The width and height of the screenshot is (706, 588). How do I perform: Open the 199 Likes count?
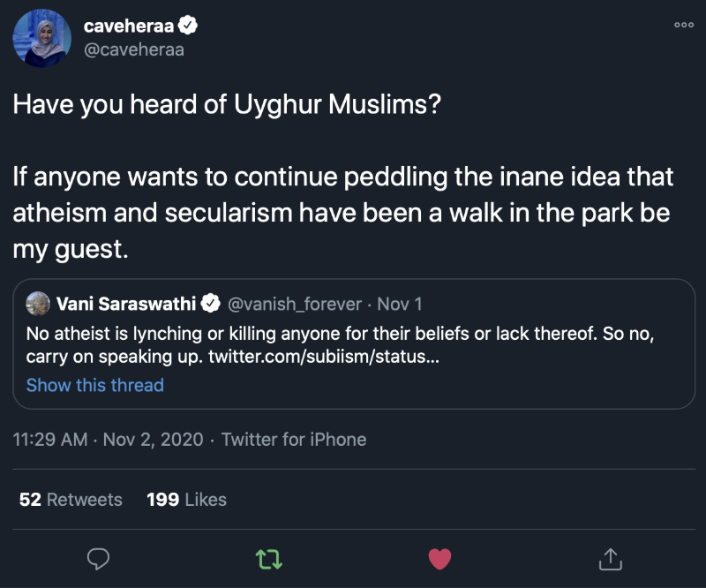pyautogui.click(x=186, y=499)
